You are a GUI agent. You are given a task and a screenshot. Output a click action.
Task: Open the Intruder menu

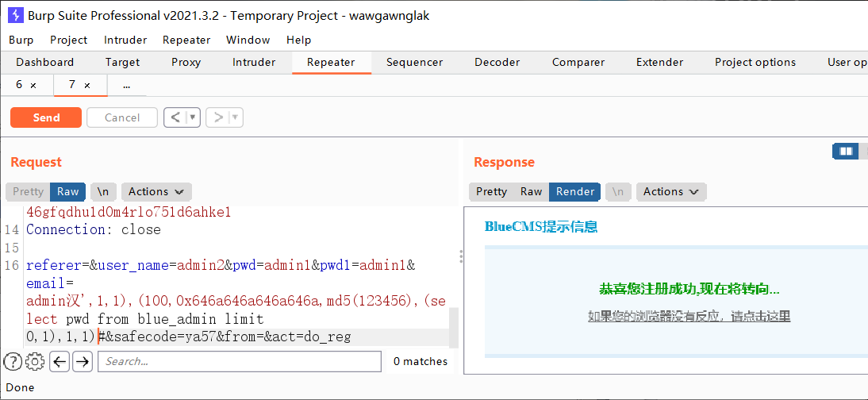[125, 40]
